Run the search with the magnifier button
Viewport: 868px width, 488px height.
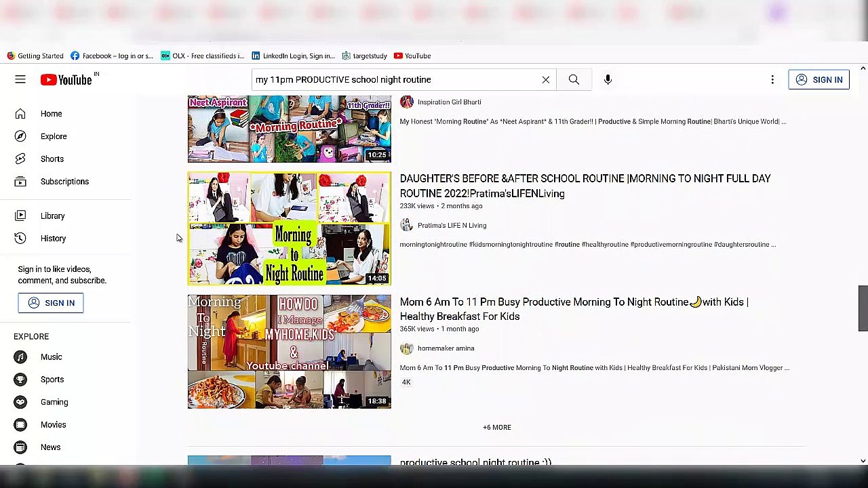click(574, 80)
